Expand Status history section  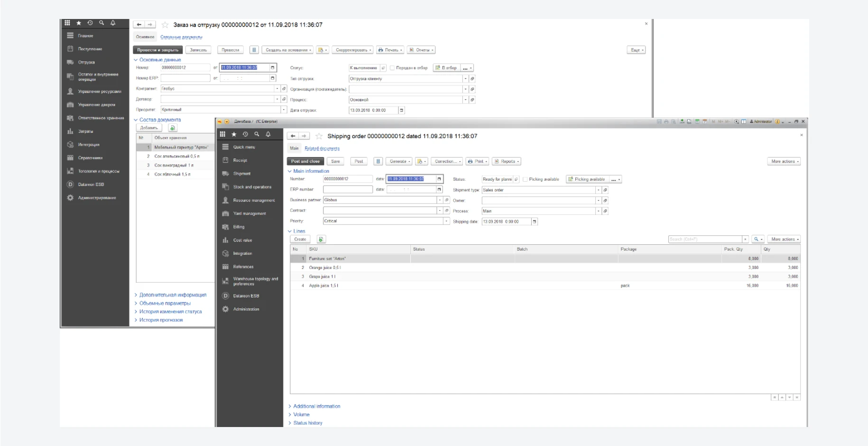307,423
